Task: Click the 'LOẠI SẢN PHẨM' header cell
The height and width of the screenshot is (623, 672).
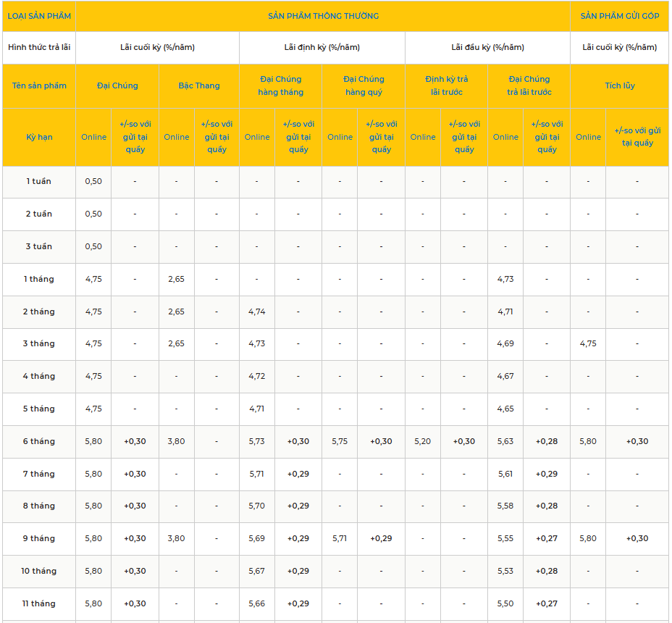Action: point(39,16)
